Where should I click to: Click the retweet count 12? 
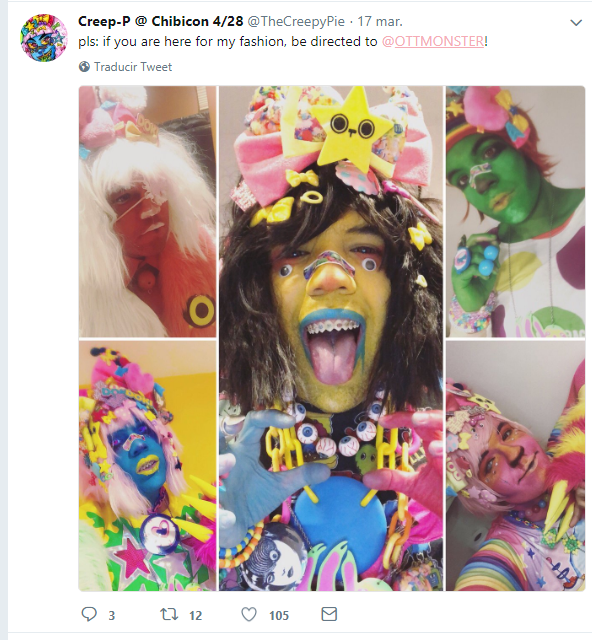tap(196, 615)
